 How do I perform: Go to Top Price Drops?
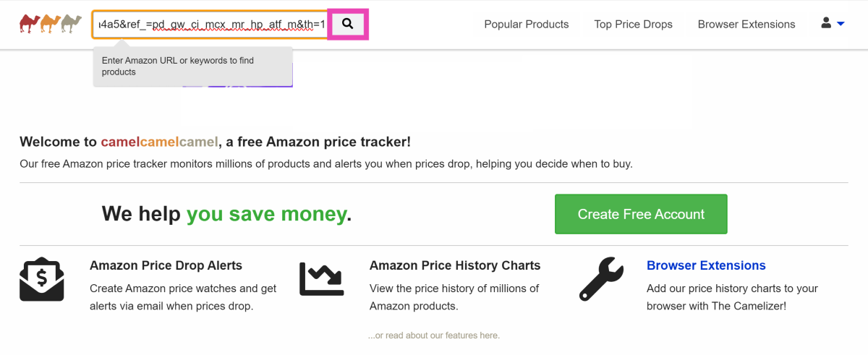[633, 25]
